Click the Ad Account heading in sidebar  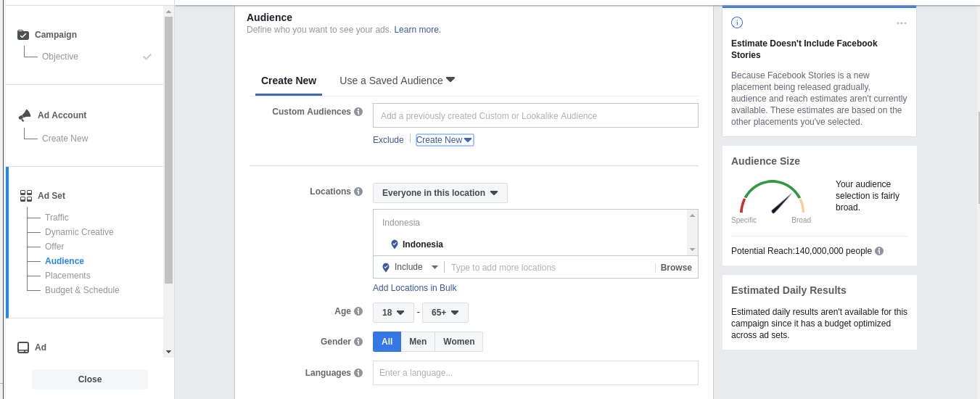62,115
